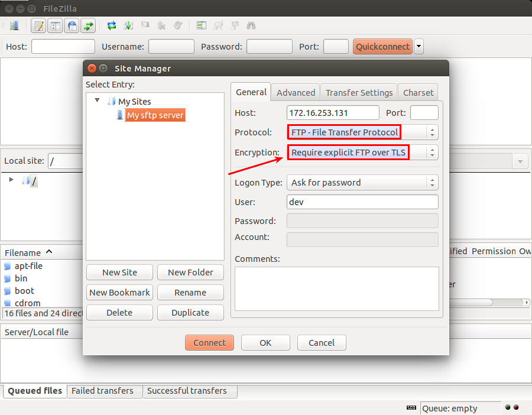Image resolution: width=532 pixels, height=415 pixels.
Task: Click the Comments text area
Action: tap(337, 288)
